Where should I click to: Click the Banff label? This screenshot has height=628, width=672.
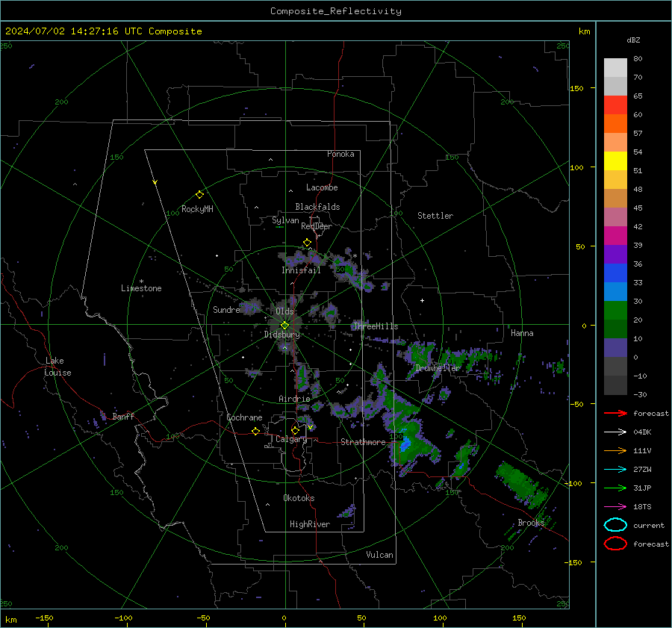(x=123, y=416)
